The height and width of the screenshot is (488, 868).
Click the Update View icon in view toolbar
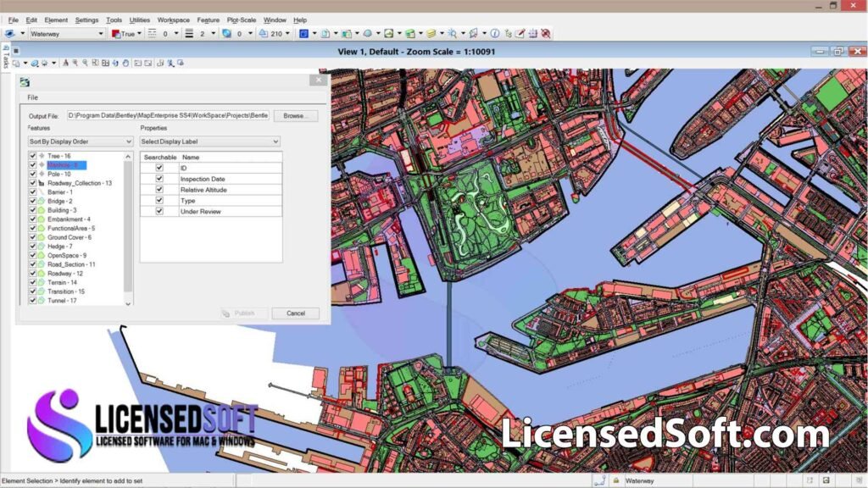[x=65, y=63]
